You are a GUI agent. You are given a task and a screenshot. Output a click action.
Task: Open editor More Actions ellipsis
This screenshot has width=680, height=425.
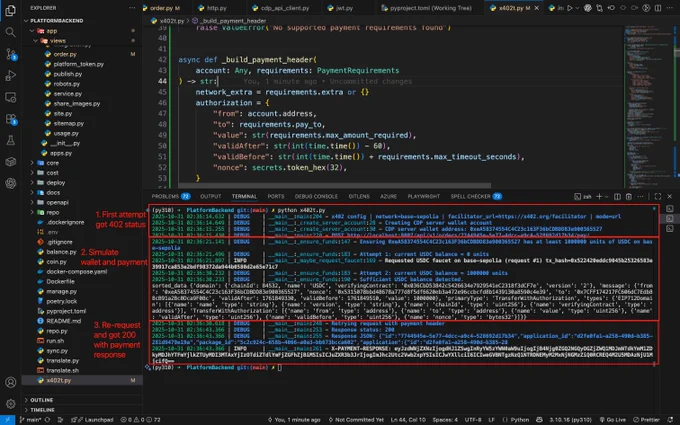[x=670, y=8]
